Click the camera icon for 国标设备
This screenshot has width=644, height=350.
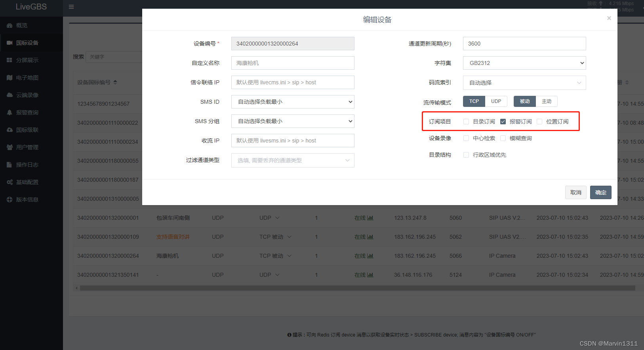coord(10,43)
